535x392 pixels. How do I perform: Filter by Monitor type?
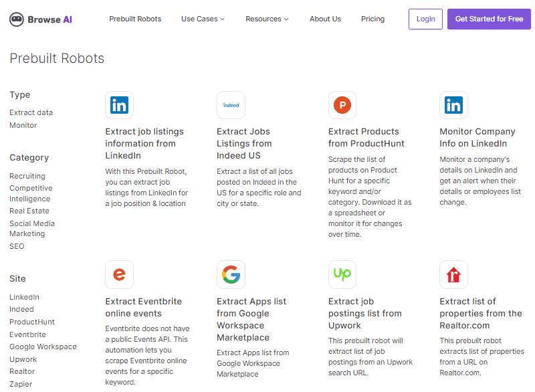23,125
